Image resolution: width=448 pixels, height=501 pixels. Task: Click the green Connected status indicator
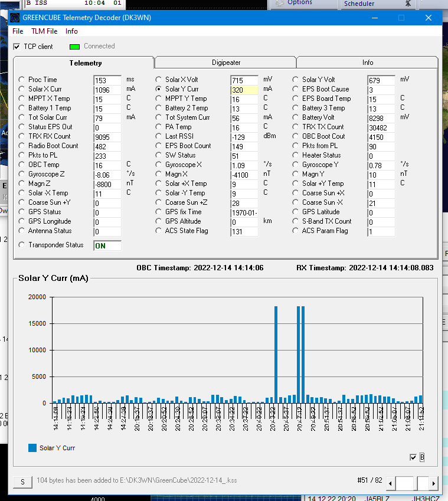point(74,47)
